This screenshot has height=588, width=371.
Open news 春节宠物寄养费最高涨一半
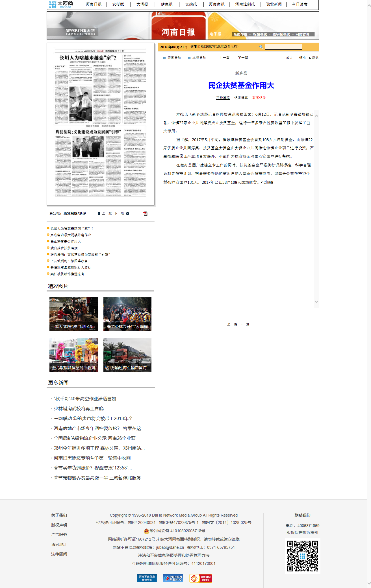click(x=97, y=478)
